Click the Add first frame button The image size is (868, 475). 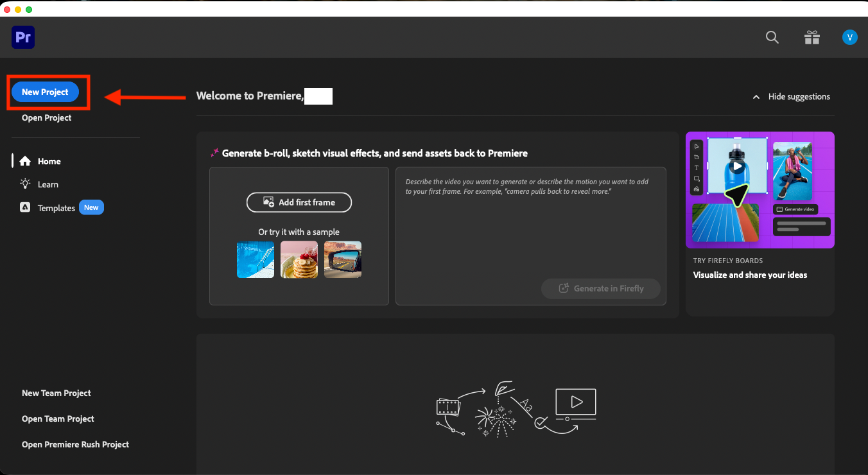[x=299, y=202]
